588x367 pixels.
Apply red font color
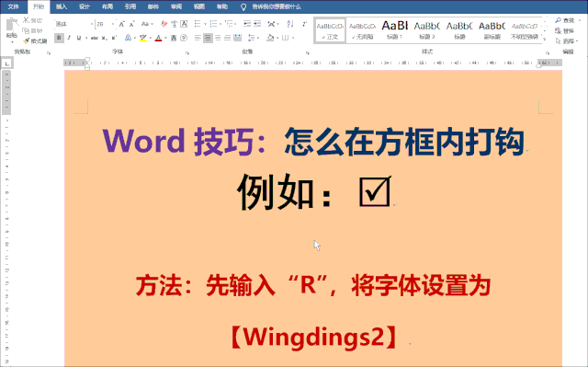click(x=158, y=38)
